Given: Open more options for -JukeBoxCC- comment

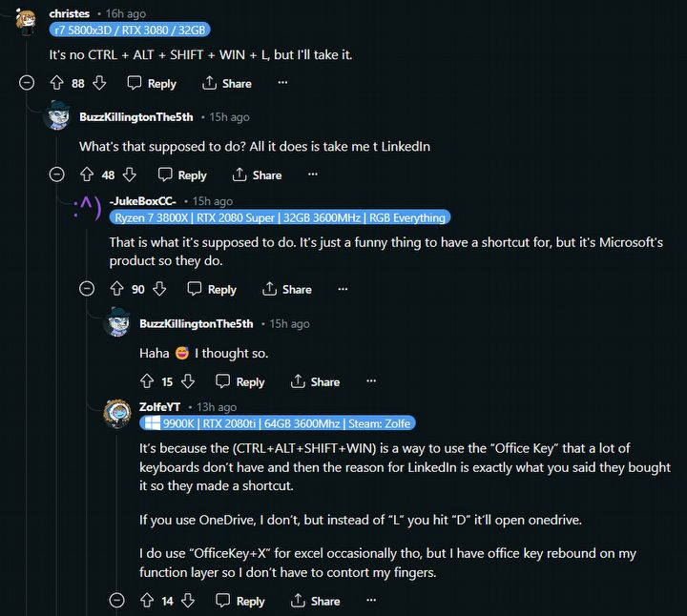Looking at the screenshot, I should [343, 289].
